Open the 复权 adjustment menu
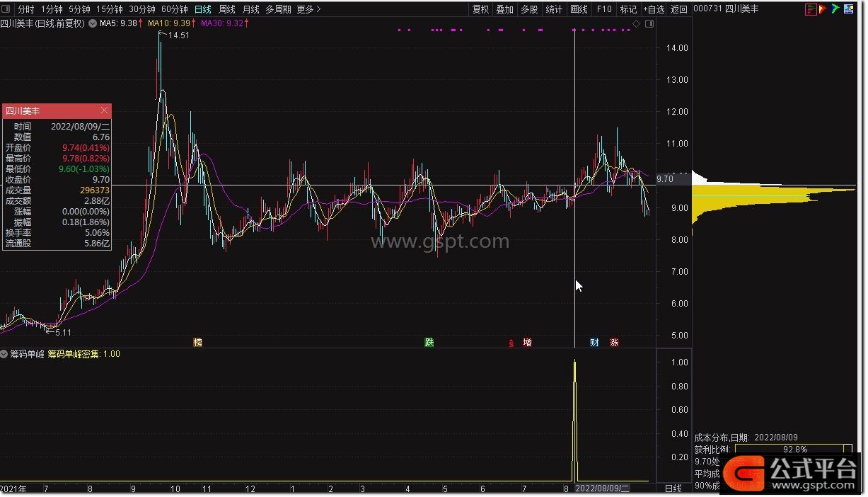This screenshot has height=497, width=868. click(481, 9)
